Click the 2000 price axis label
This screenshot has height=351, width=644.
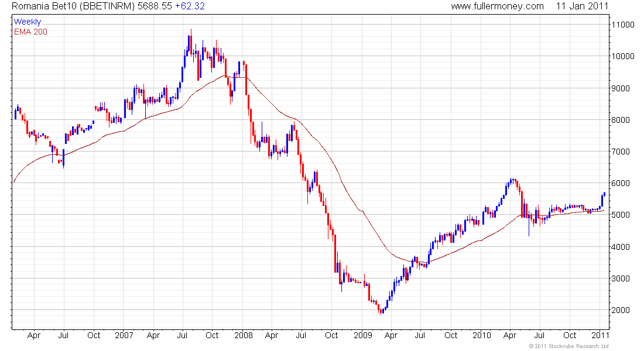point(621,311)
